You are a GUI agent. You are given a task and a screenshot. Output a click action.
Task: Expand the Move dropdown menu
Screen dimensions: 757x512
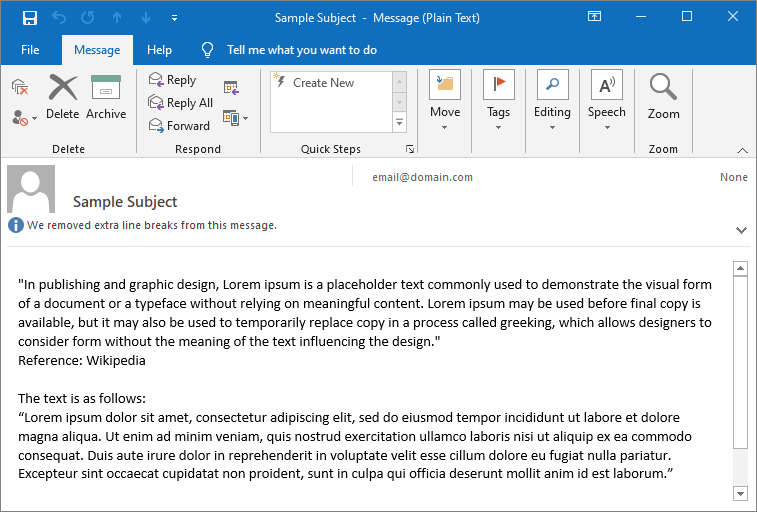pyautogui.click(x=445, y=100)
